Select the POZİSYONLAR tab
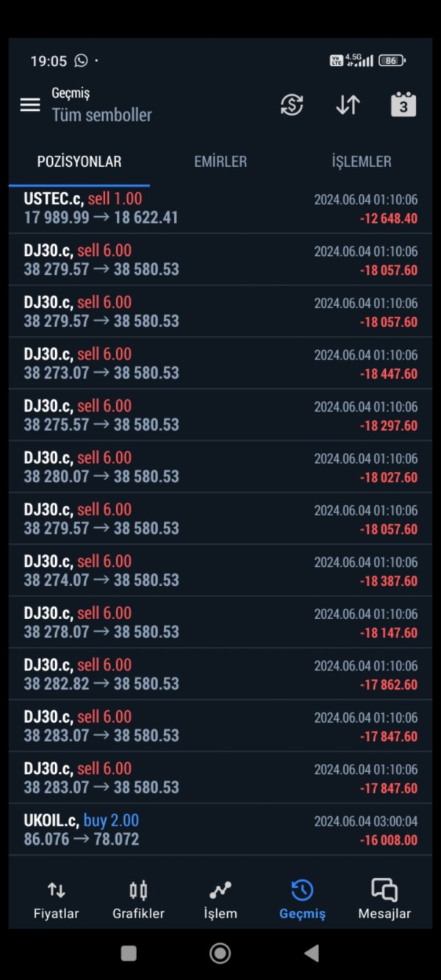 [x=79, y=162]
